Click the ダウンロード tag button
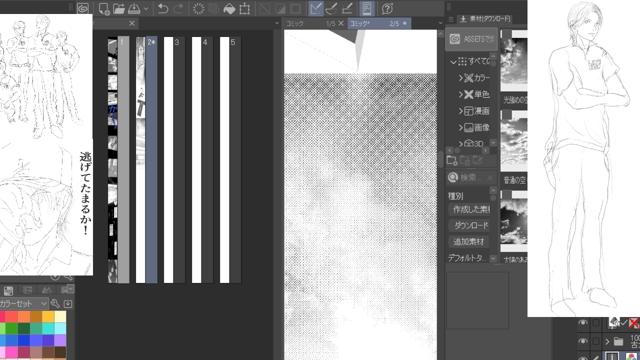The width and height of the screenshot is (640, 360). 471,225
